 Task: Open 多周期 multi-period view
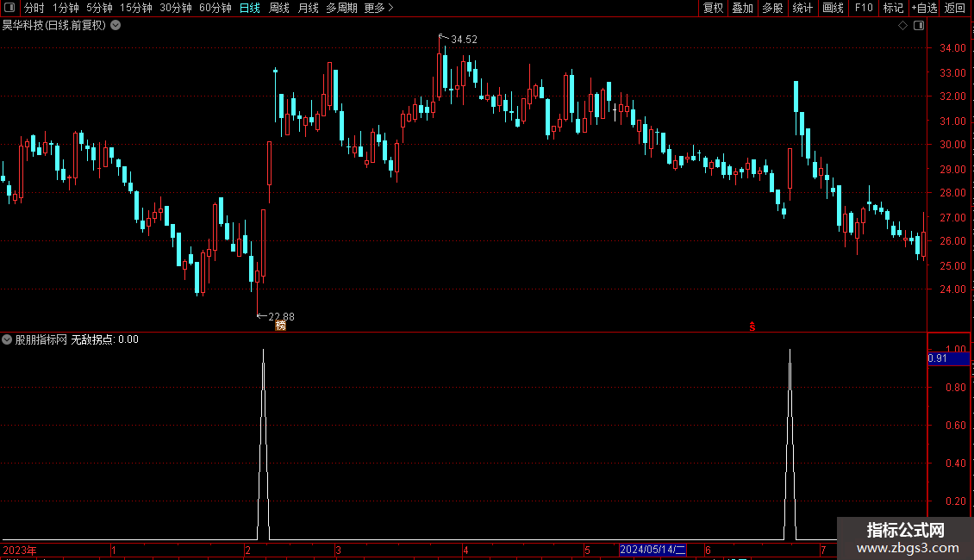[x=341, y=8]
